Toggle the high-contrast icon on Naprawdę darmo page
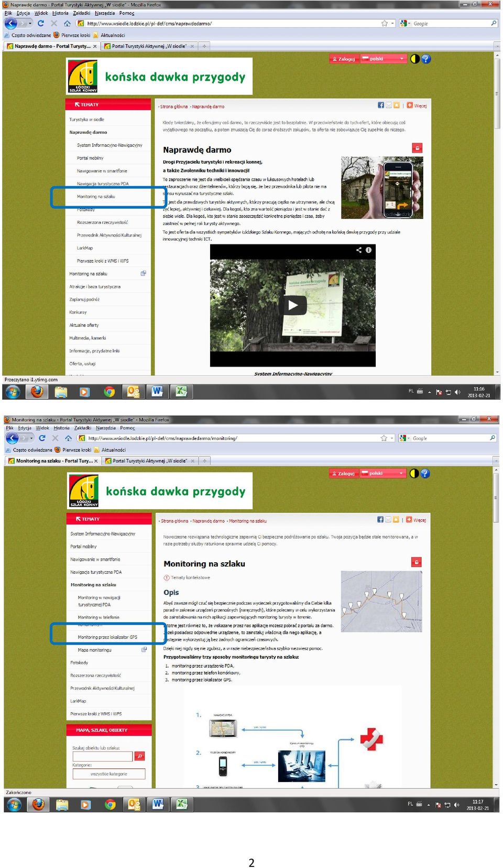The width and height of the screenshot is (503, 868). pyautogui.click(x=415, y=59)
